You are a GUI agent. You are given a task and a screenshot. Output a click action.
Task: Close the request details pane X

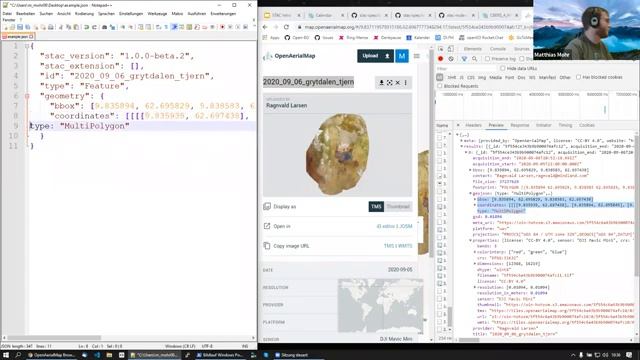pyautogui.click(x=458, y=125)
